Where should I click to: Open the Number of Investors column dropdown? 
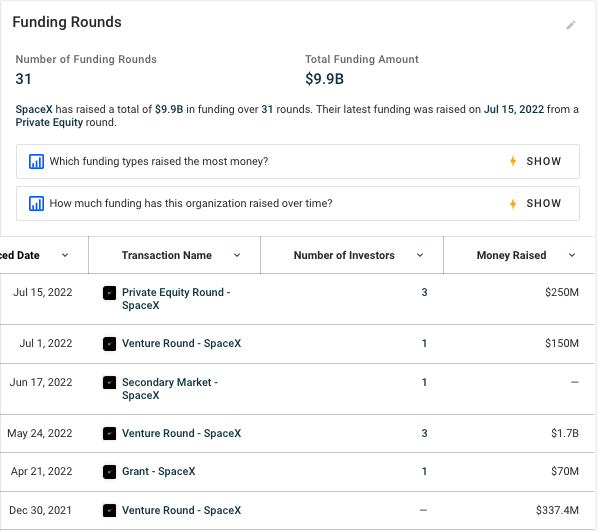pyautogui.click(x=420, y=255)
